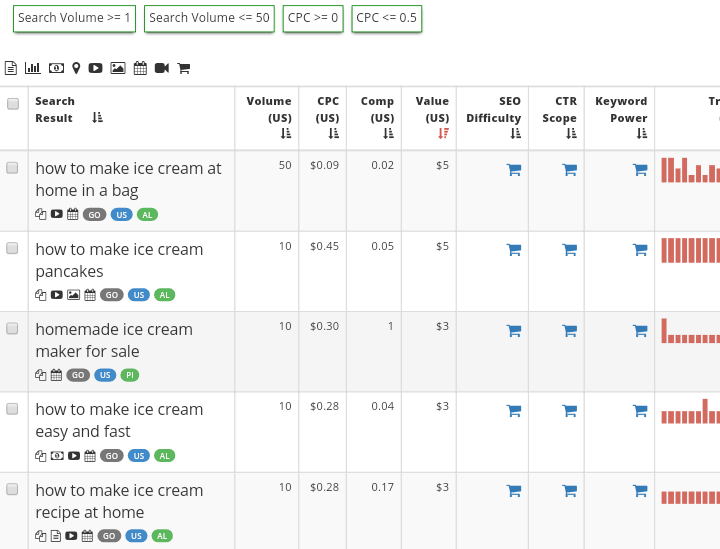Screen dimensions: 720x549
Task: Check the box for 'how to make ice cream pancakes'
Action: [x=13, y=248]
